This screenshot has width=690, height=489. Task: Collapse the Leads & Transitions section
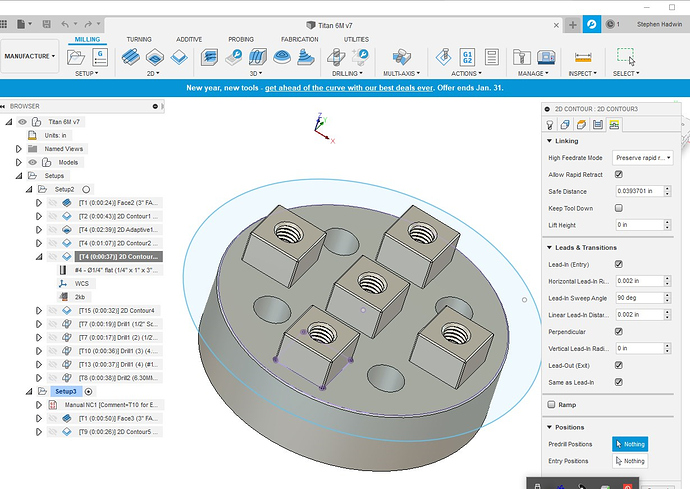549,247
